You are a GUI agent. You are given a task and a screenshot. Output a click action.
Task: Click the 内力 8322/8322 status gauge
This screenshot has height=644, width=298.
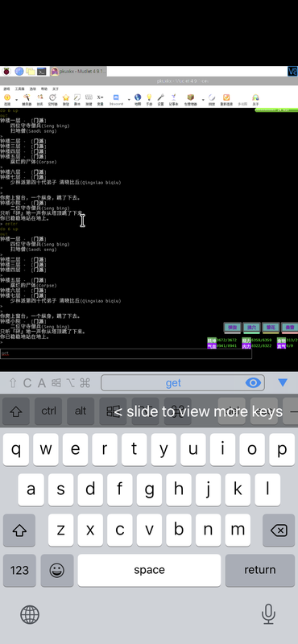click(257, 346)
